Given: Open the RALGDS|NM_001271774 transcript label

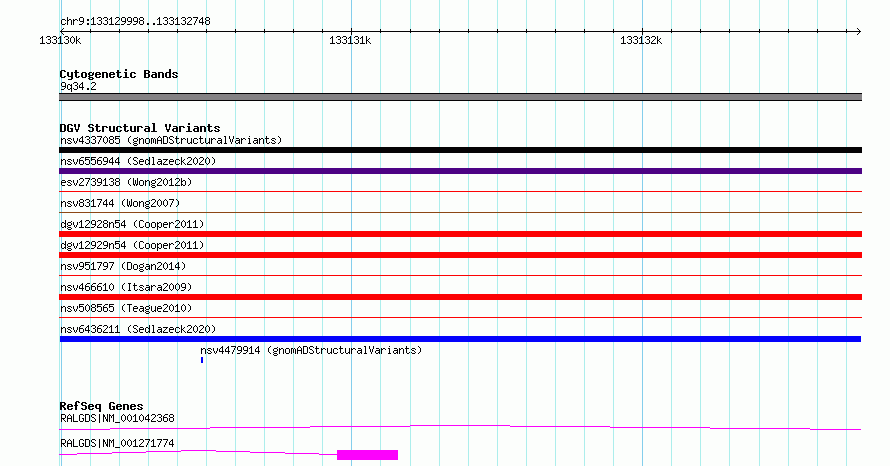Looking at the screenshot, I should point(117,443).
